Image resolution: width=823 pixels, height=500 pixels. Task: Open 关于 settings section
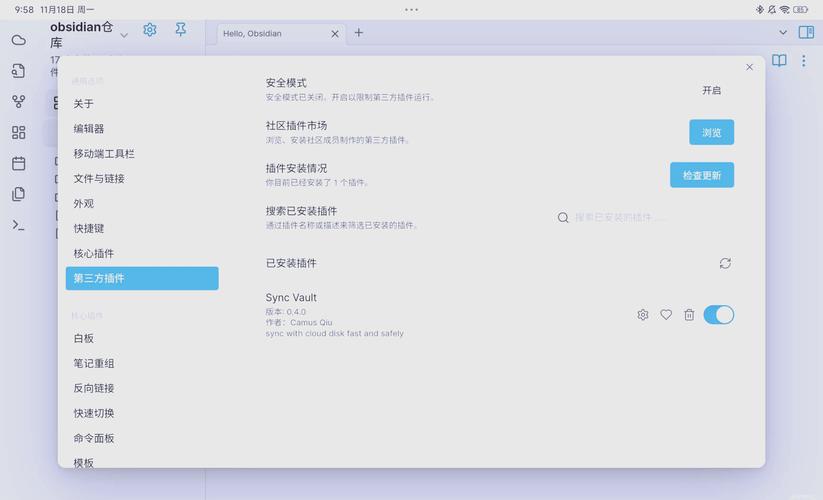(x=142, y=104)
